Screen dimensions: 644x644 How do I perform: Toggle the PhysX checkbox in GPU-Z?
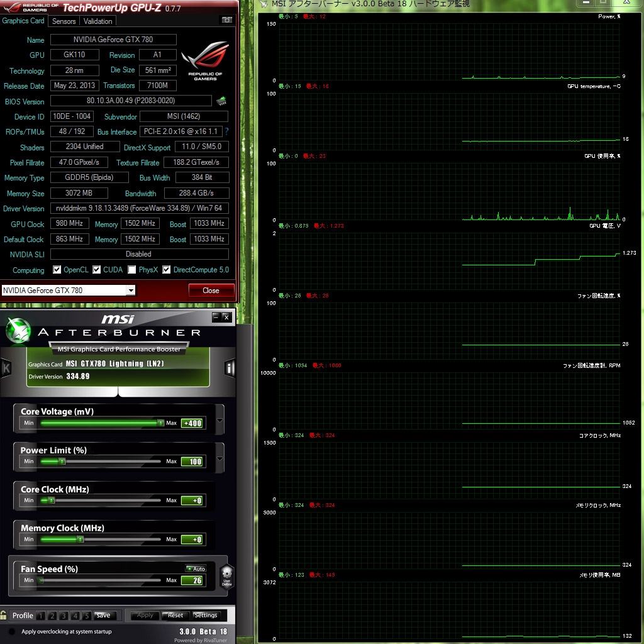pyautogui.click(x=132, y=269)
